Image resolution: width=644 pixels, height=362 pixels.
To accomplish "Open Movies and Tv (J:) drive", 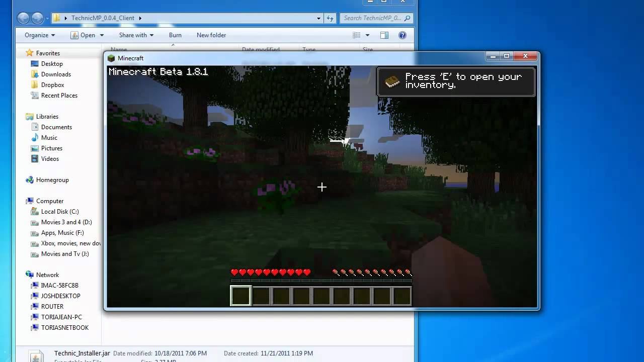I will coord(65,254).
